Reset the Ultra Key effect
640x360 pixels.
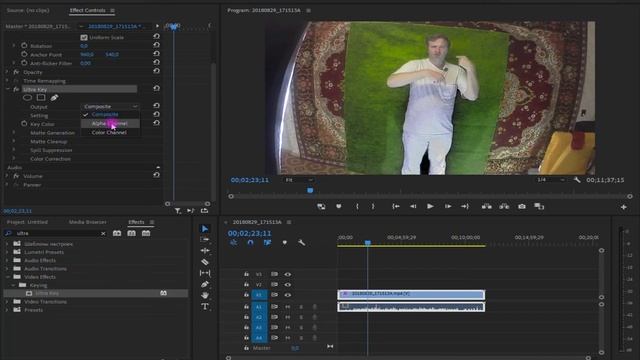(x=156, y=88)
